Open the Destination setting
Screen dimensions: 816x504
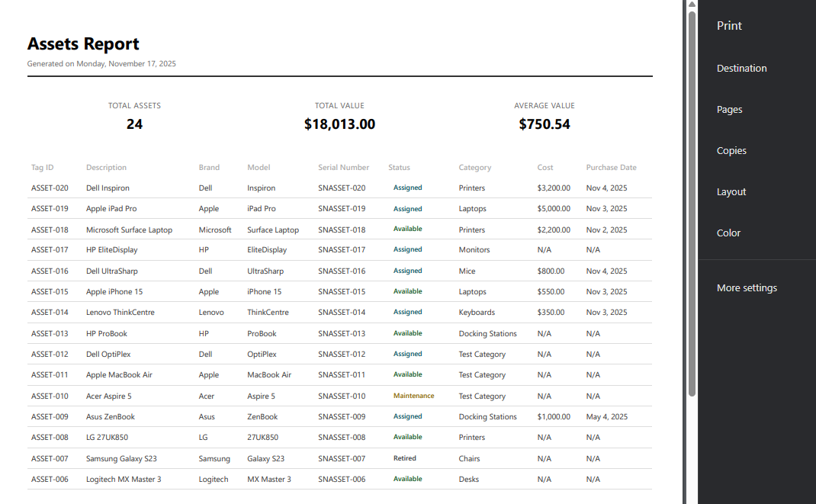pos(741,68)
